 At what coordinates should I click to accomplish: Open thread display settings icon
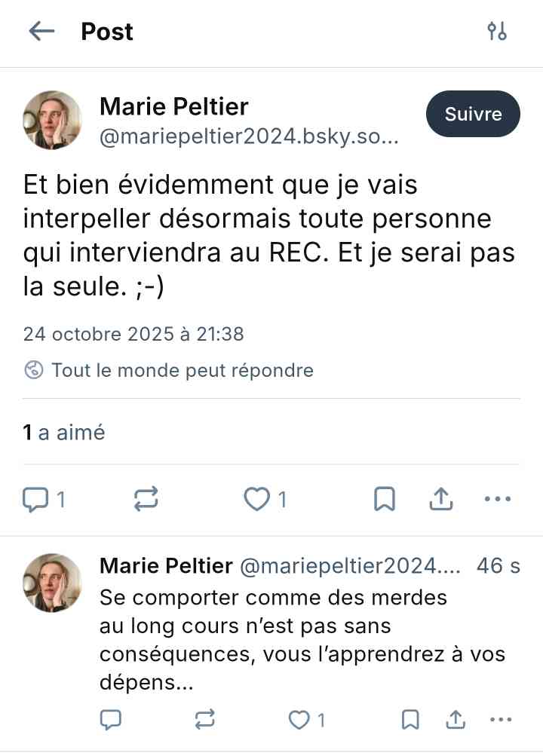click(x=497, y=31)
